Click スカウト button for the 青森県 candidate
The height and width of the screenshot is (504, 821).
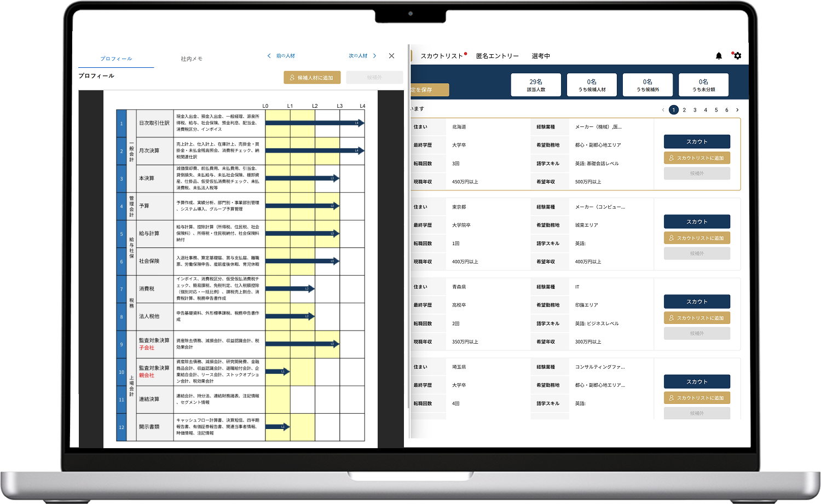tap(697, 302)
